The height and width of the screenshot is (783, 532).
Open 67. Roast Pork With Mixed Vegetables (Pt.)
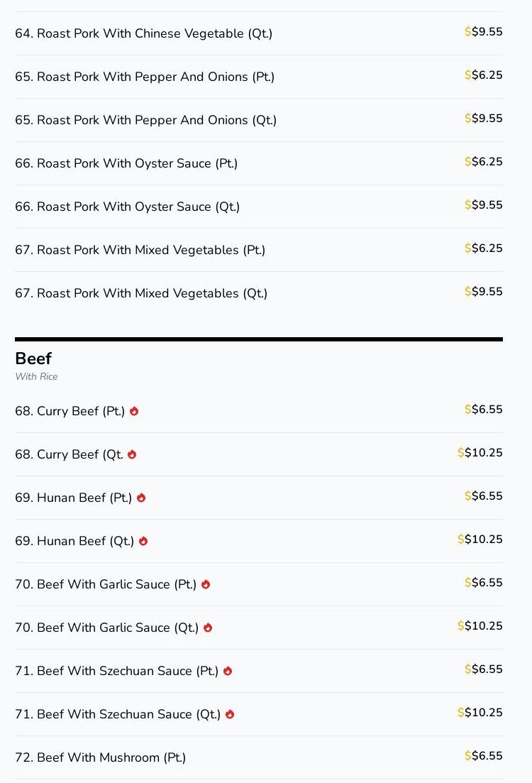[x=140, y=250]
